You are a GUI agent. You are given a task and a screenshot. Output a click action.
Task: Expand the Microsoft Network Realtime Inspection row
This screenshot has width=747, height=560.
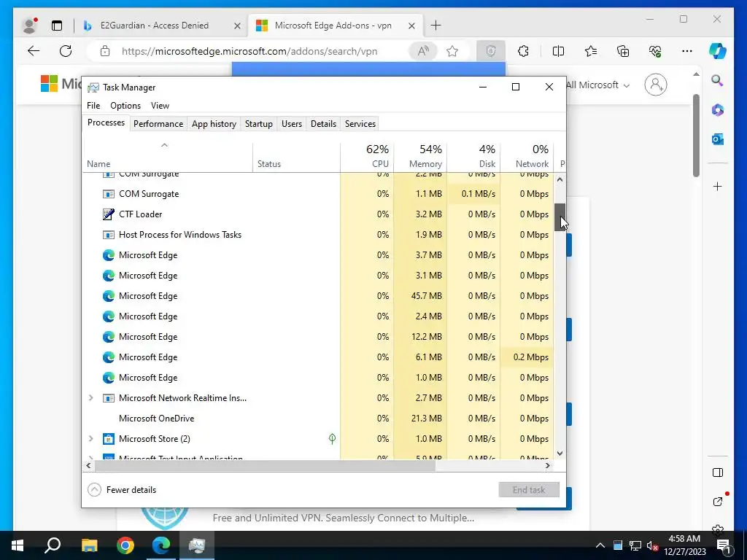pyautogui.click(x=90, y=397)
